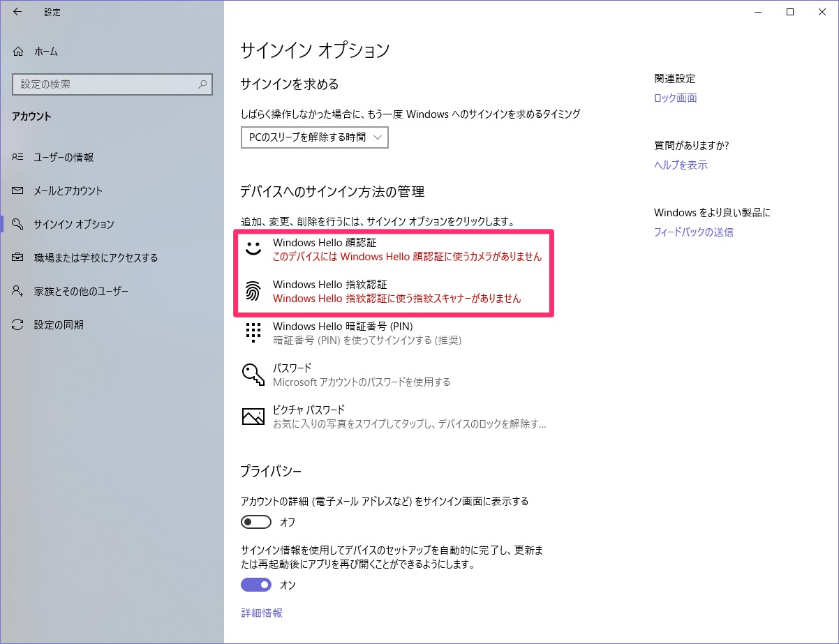The image size is (839, 644).
Task: Click the 設定の同期 sync icon
Action: pyautogui.click(x=18, y=324)
